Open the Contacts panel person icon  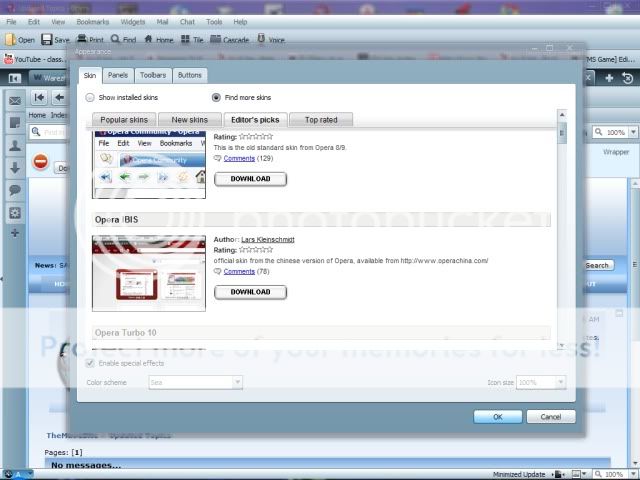tap(15, 145)
